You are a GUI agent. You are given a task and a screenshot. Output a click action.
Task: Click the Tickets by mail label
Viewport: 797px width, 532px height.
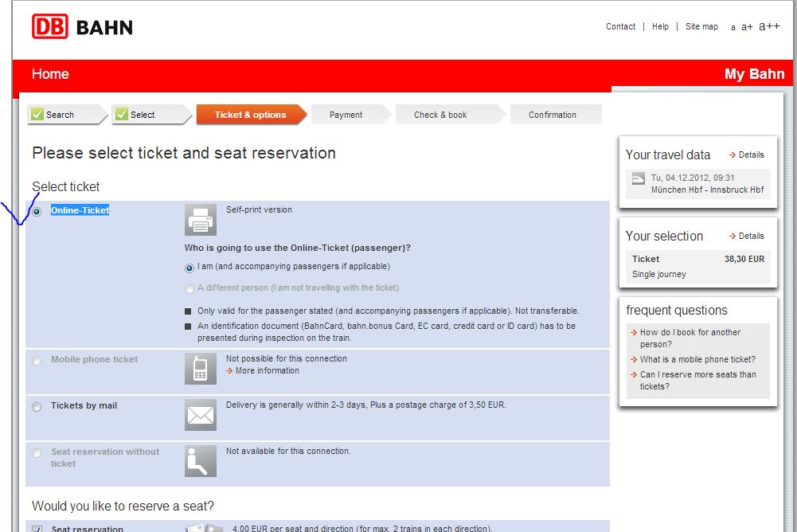coord(84,405)
